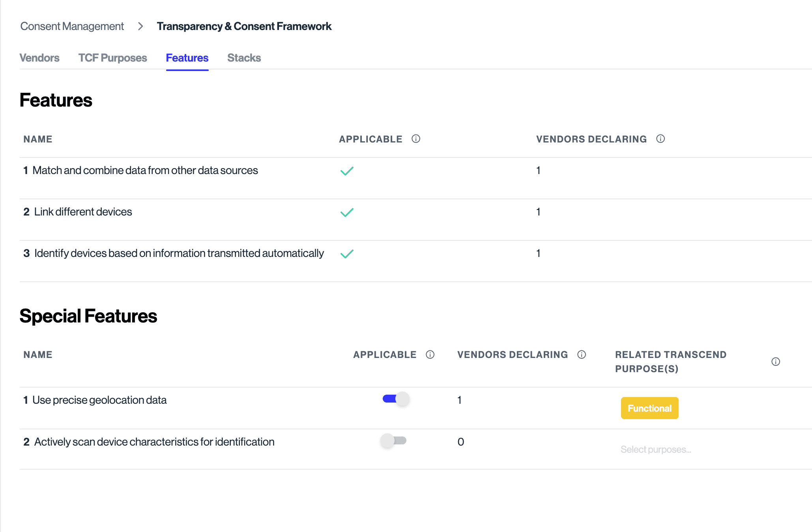Open the Stacks tab

pos(244,58)
